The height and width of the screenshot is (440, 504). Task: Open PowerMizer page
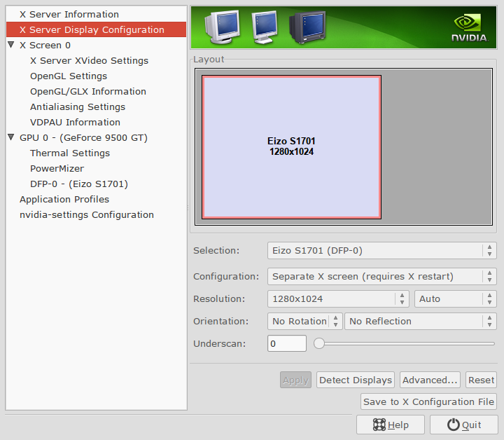click(57, 169)
